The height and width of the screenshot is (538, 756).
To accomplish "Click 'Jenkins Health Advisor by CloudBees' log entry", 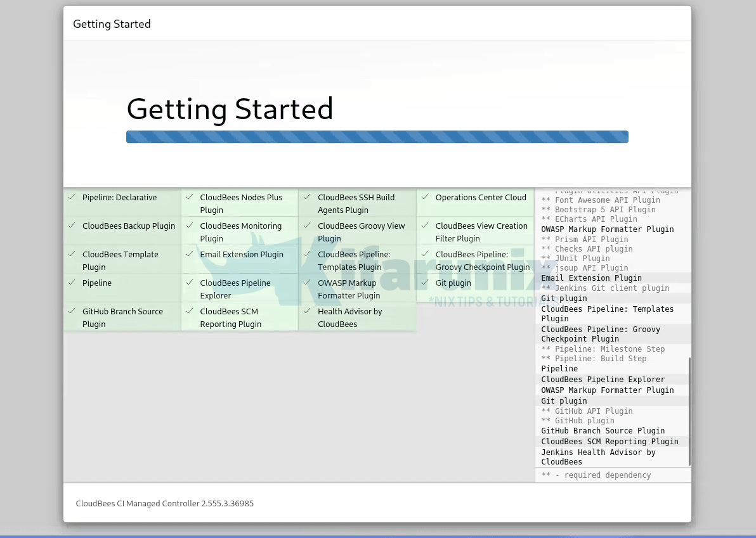I will pyautogui.click(x=598, y=457).
